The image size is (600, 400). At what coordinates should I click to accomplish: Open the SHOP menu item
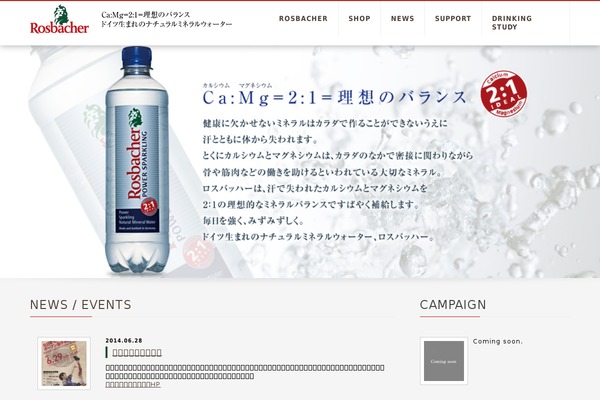tap(359, 18)
